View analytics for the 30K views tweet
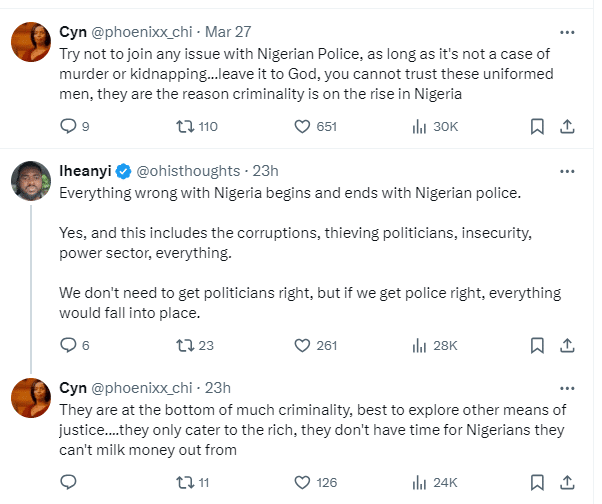Viewport: 602px width, 504px height. (x=419, y=127)
